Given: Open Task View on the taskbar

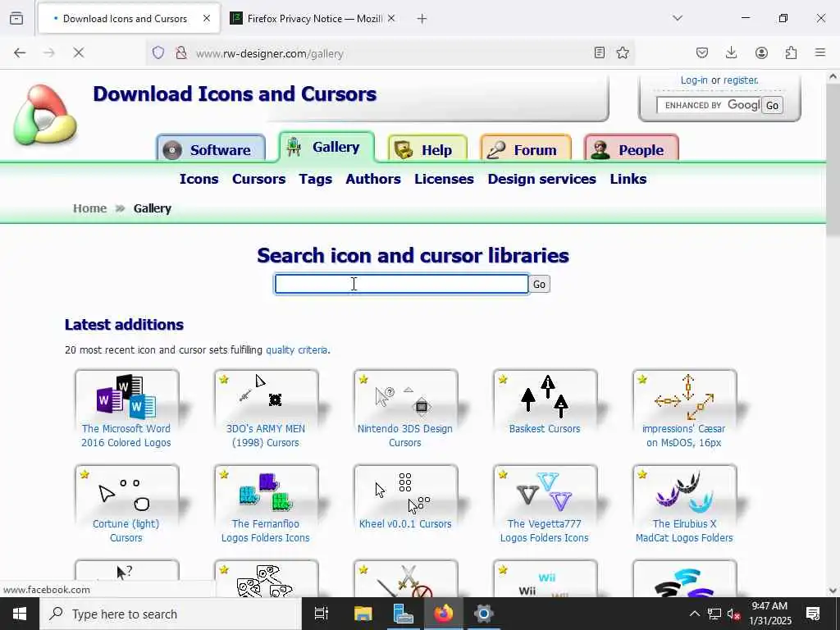Looking at the screenshot, I should (x=321, y=614).
